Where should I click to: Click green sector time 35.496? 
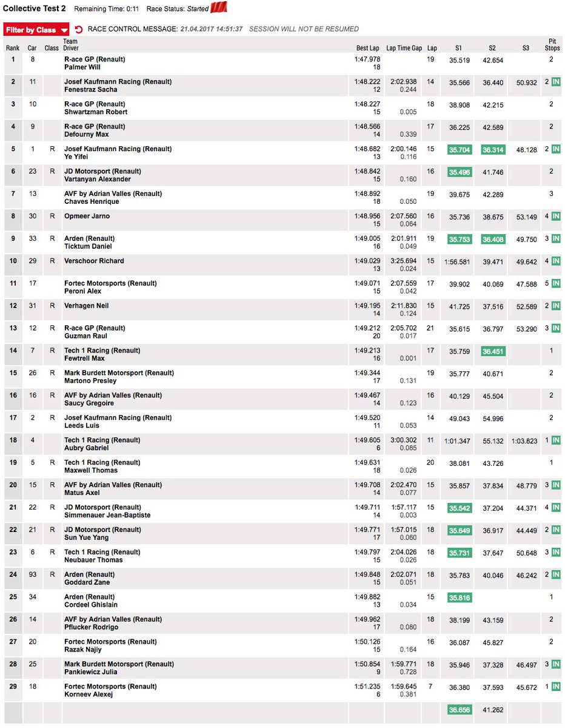click(x=460, y=172)
